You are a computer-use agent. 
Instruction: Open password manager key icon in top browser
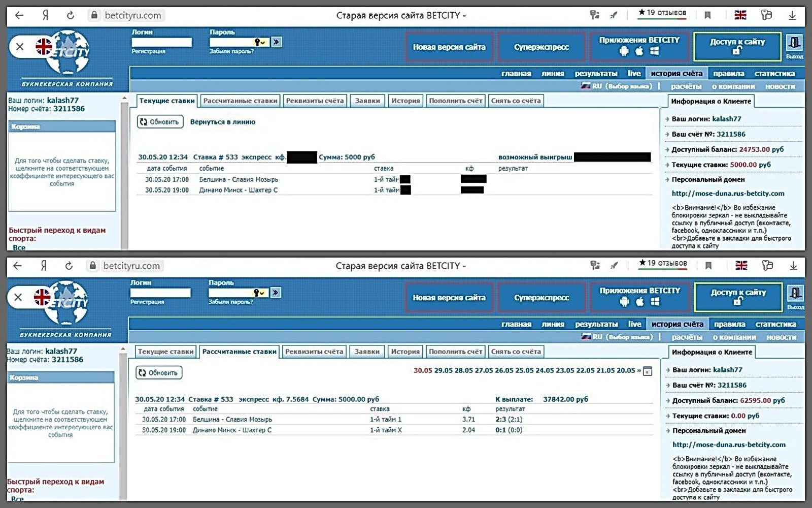(594, 15)
